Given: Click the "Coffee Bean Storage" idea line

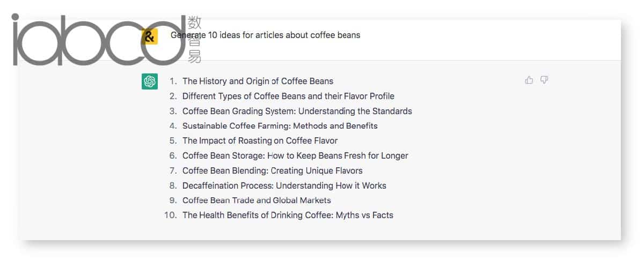Looking at the screenshot, I should coord(295,156).
